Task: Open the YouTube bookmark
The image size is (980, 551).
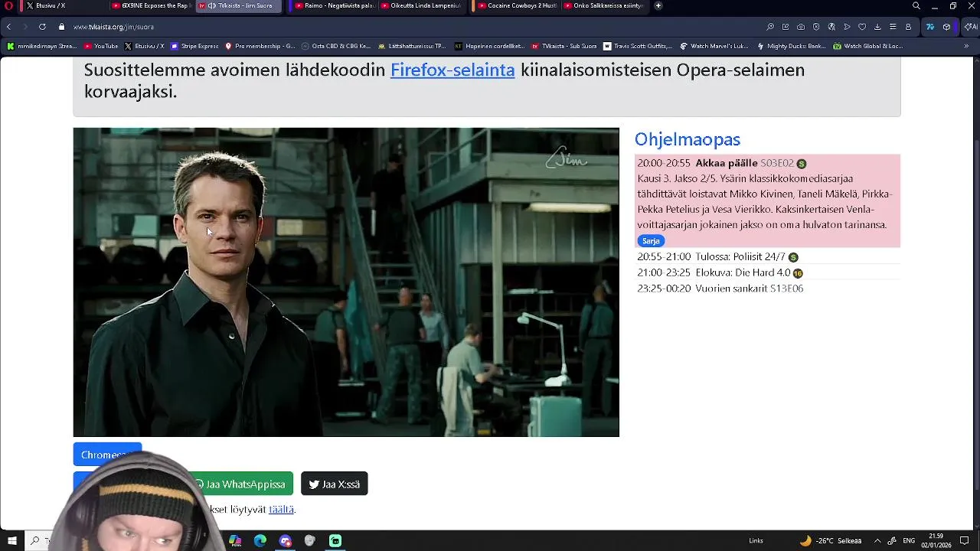Action: 101,46
